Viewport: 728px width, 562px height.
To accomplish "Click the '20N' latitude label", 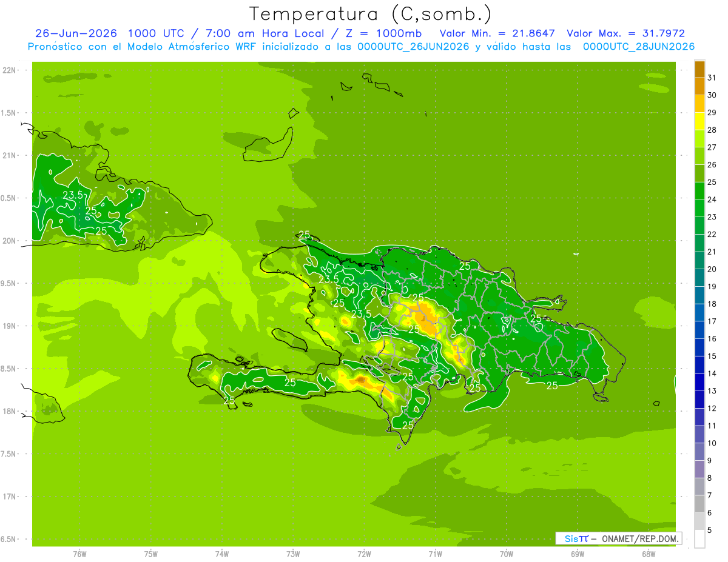I will coord(9,241).
